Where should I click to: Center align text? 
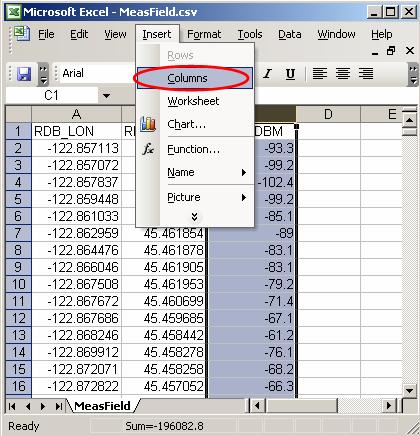coord(343,74)
